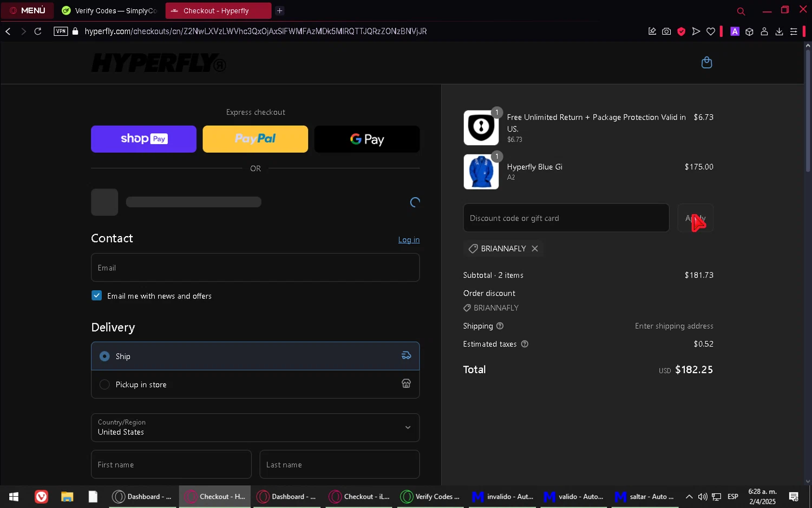Screen dimensions: 812x508
Task: Switch to Verify Codes SimplyCodes tab
Action: [x=110, y=10]
